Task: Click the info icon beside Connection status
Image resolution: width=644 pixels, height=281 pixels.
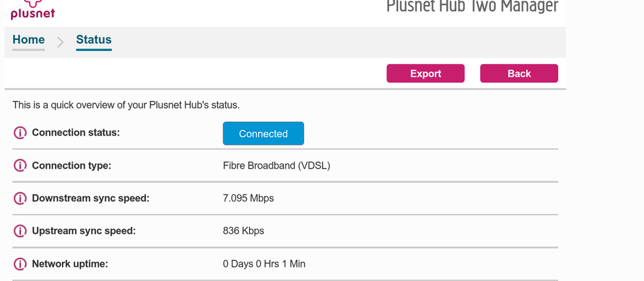Action: point(20,133)
